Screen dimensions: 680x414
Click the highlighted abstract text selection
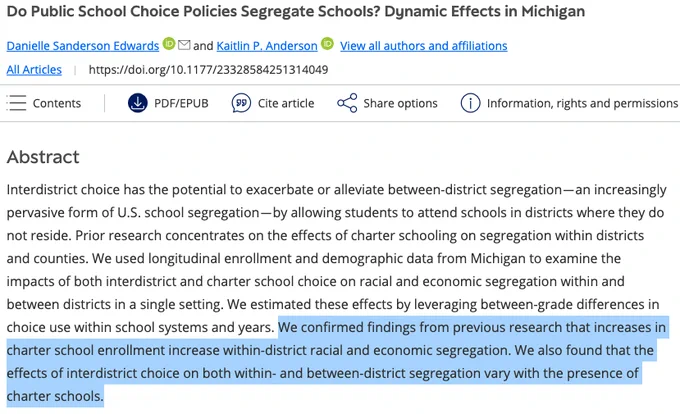(x=336, y=362)
